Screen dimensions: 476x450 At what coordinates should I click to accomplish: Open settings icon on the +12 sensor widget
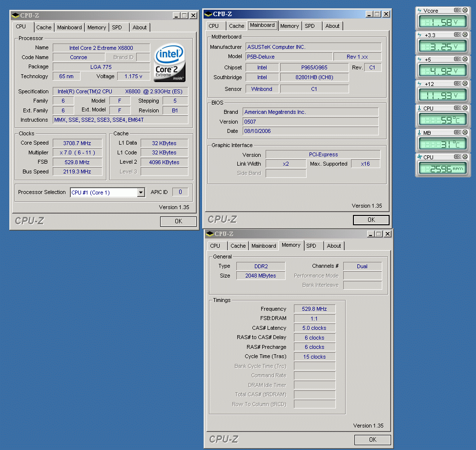coord(457,84)
